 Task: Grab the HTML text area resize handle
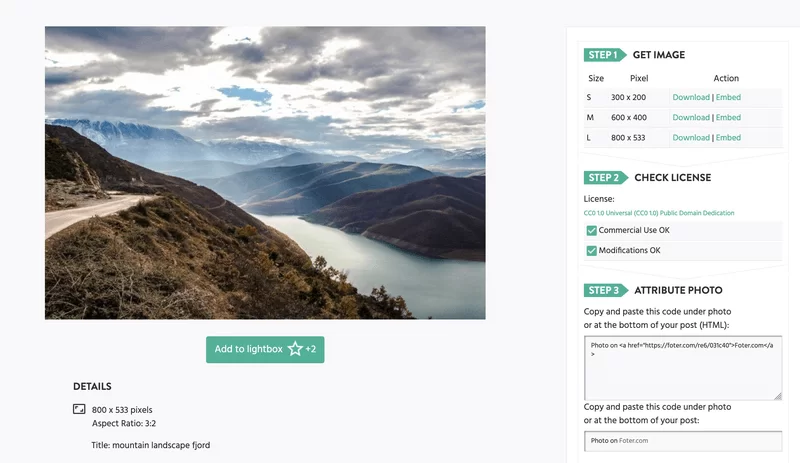tap(778, 396)
